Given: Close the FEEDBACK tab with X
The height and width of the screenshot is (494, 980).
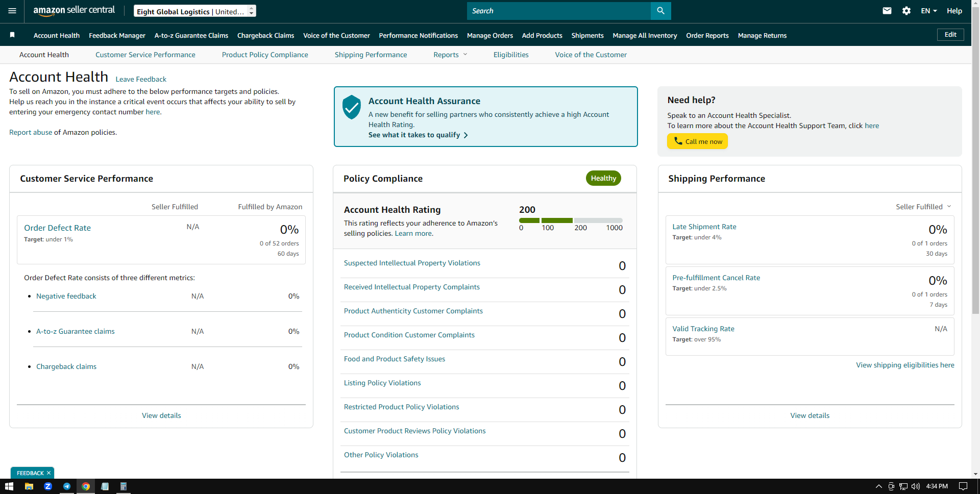Looking at the screenshot, I should pos(49,473).
